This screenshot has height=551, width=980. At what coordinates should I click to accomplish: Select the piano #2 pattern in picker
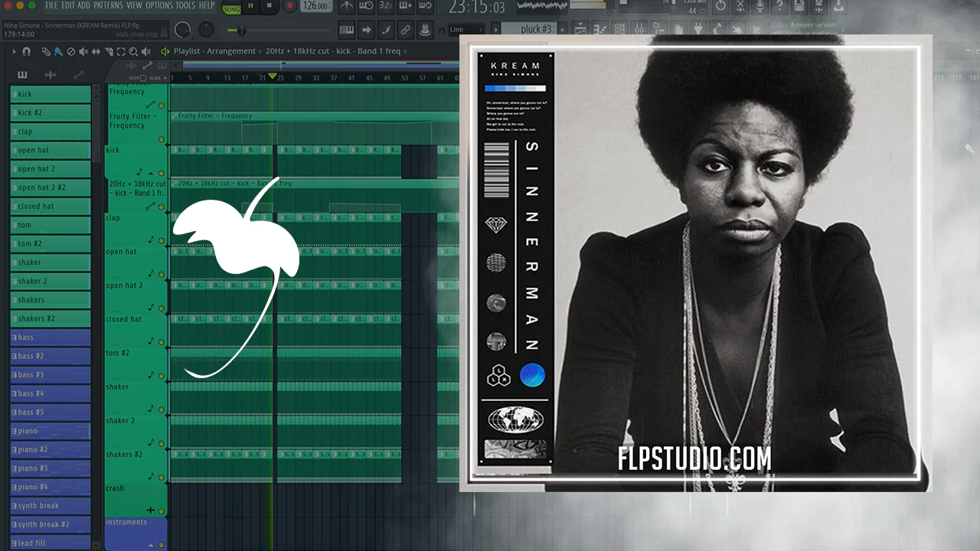51,449
